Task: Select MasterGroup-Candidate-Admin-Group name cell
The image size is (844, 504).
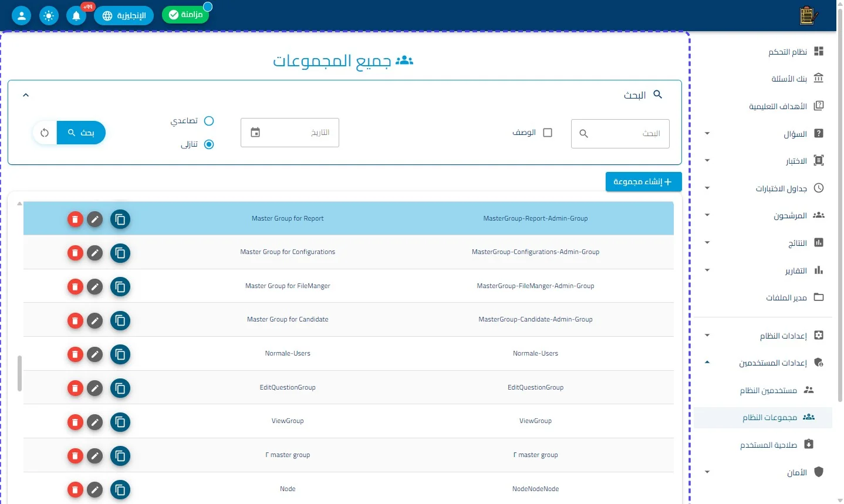Action: tap(535, 320)
